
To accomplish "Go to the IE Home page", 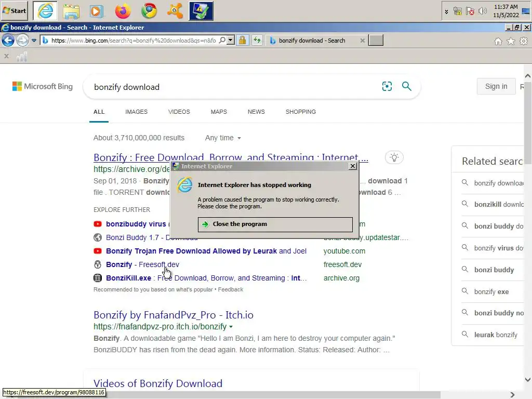I will click(x=498, y=42).
